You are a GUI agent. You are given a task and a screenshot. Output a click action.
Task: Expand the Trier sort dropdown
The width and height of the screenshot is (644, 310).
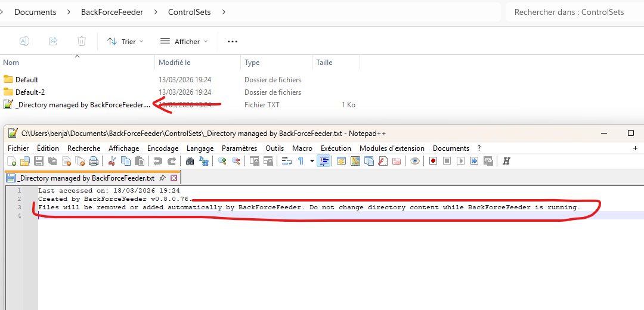coord(125,41)
